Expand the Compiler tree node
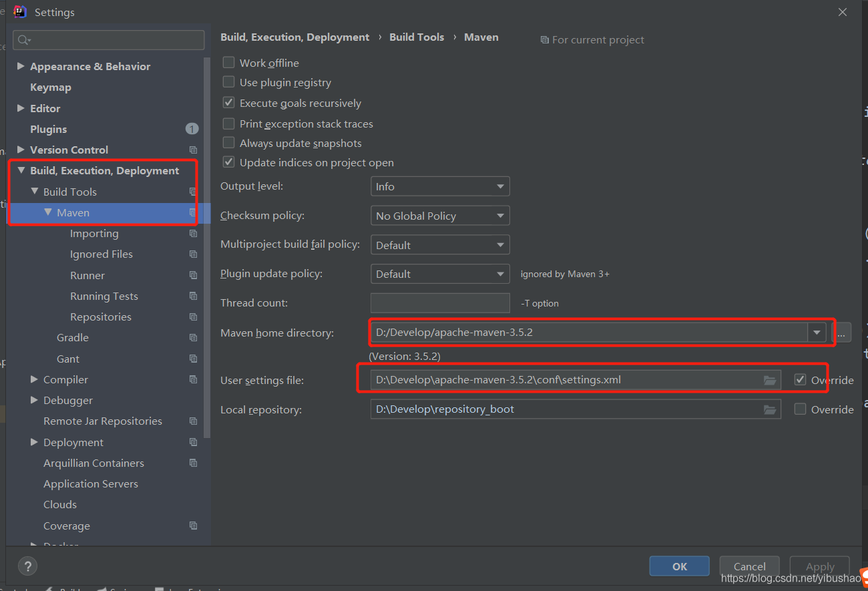Screen dimensions: 868x591 pos(34,379)
